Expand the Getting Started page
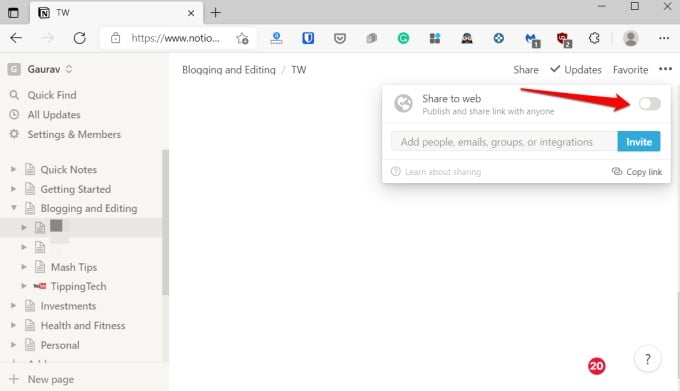 pyautogui.click(x=13, y=189)
